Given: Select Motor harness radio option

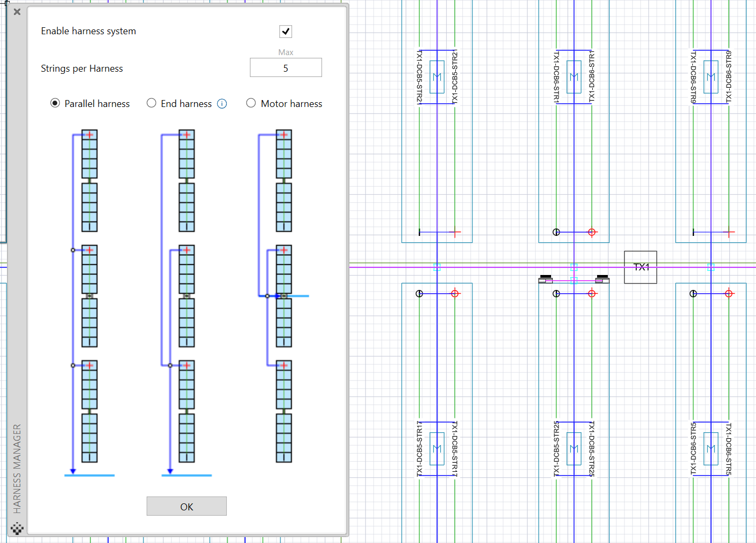Looking at the screenshot, I should pos(251,103).
